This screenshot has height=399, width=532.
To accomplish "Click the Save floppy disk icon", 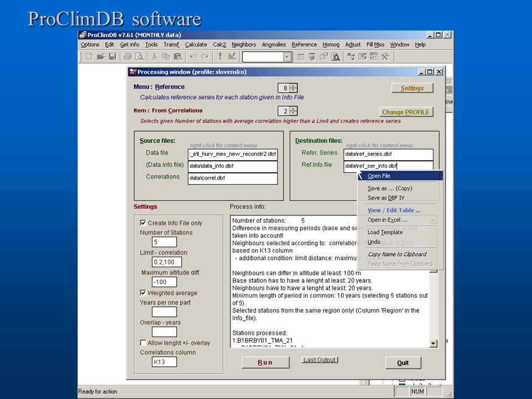I will point(112,57).
